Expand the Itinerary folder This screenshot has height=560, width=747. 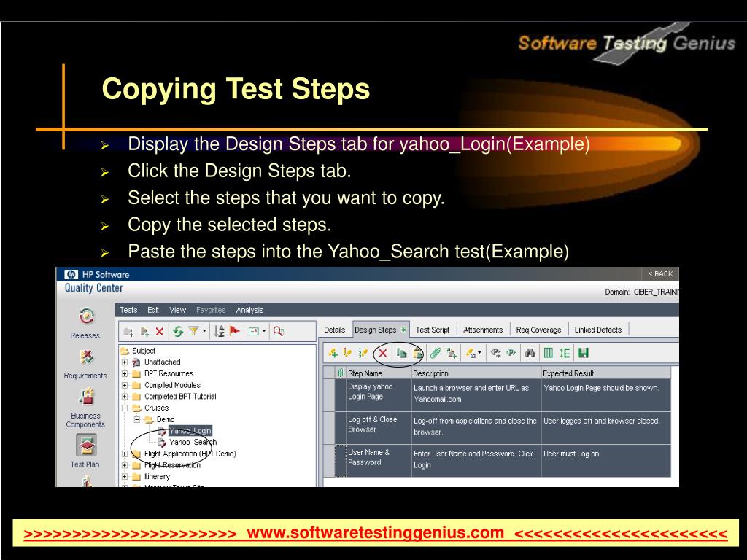(x=124, y=476)
